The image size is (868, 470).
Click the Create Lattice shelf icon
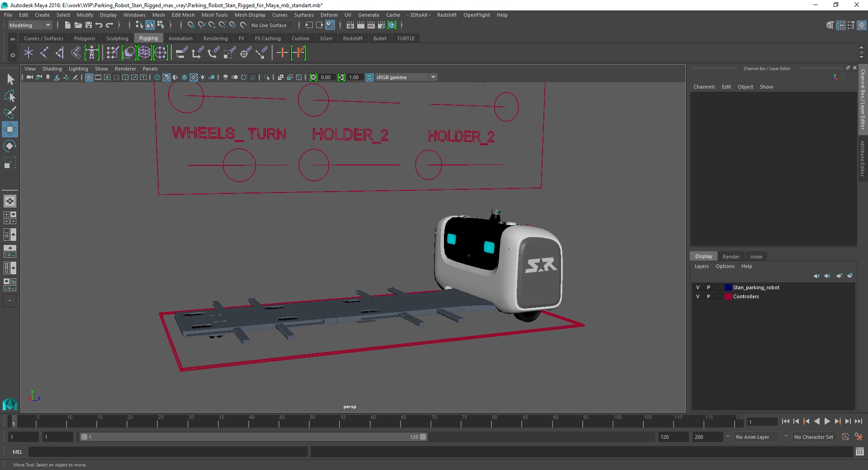coord(145,53)
